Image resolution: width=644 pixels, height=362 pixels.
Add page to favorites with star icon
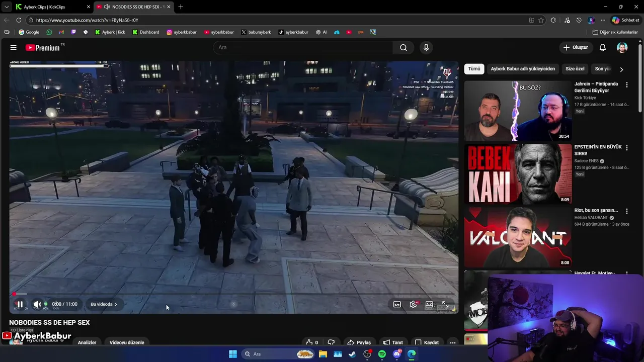(x=541, y=20)
